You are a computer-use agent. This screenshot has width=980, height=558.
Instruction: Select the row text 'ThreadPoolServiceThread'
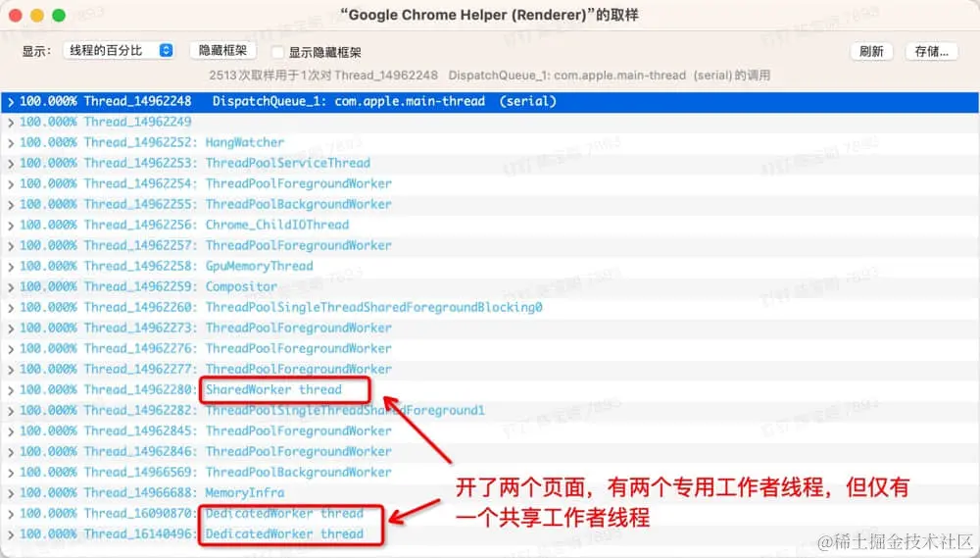tap(287, 163)
